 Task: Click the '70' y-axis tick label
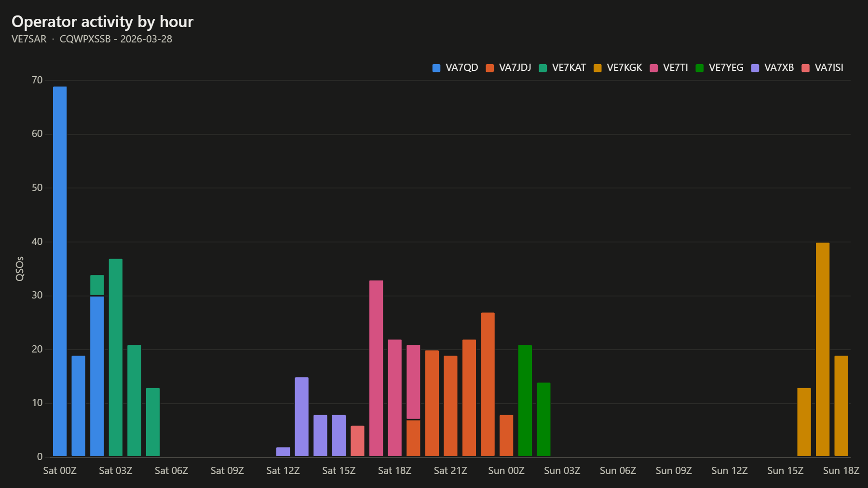click(37, 80)
